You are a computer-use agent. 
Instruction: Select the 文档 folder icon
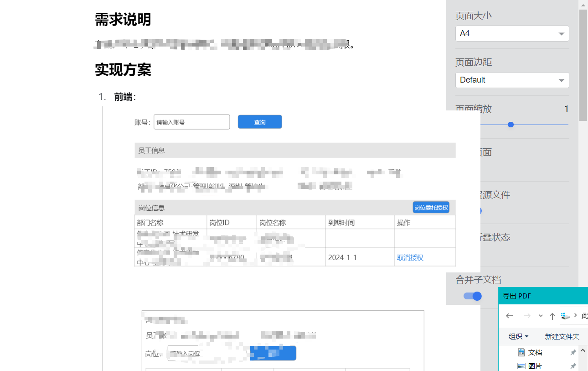point(521,352)
